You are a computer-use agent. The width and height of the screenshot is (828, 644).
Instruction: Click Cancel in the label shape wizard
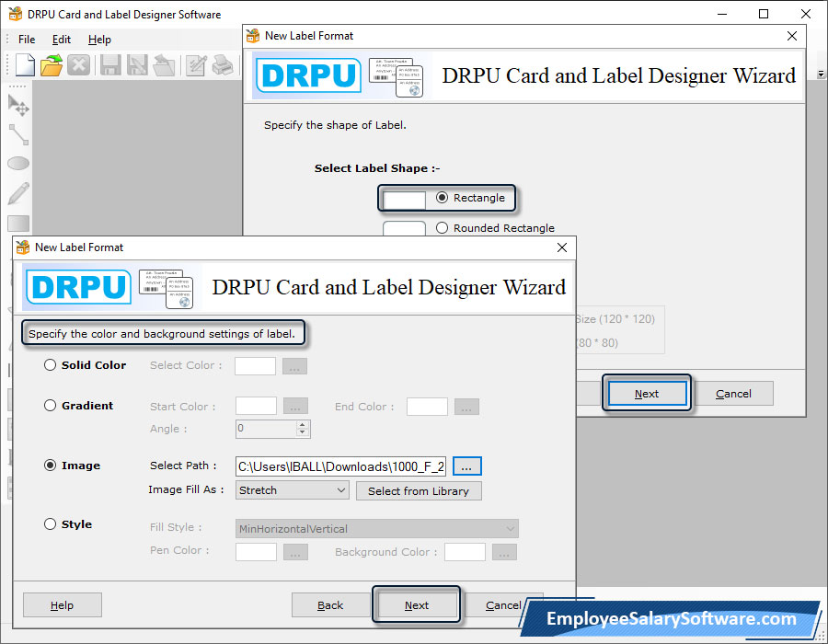(x=733, y=393)
